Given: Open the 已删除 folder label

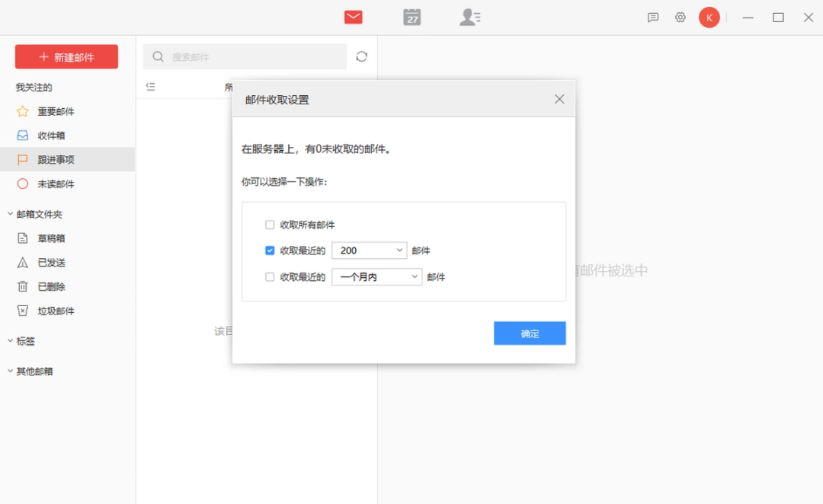Looking at the screenshot, I should [x=51, y=287].
